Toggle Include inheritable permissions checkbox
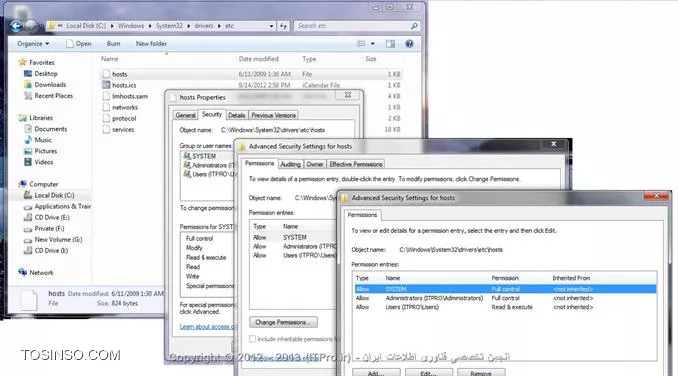678x376 pixels. click(x=253, y=339)
